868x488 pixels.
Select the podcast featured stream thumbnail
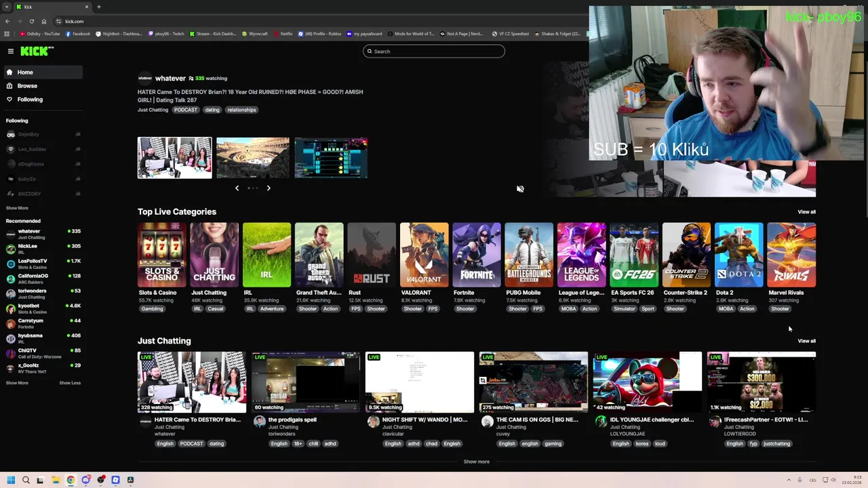coord(174,158)
